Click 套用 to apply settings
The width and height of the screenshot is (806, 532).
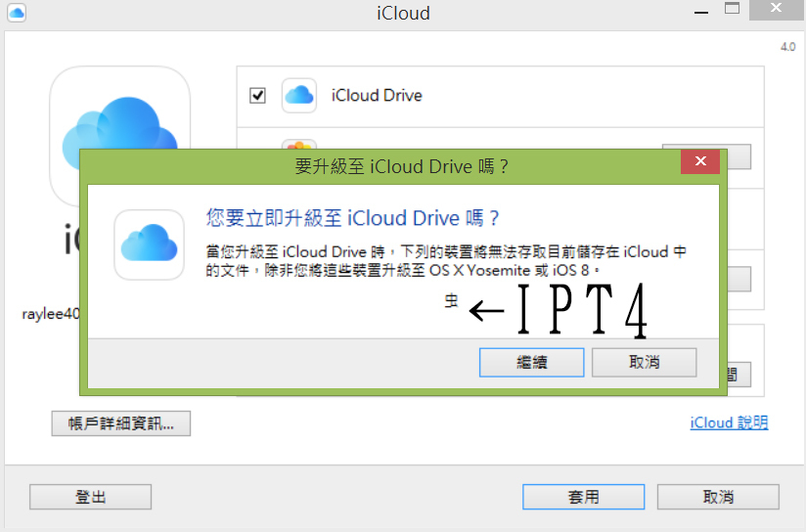583,497
